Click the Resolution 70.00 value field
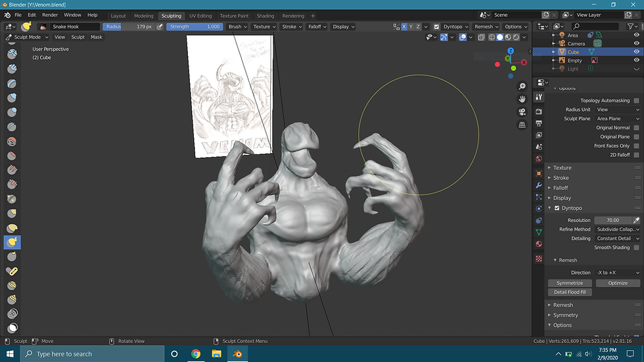This screenshot has height=362, width=644. click(x=612, y=220)
